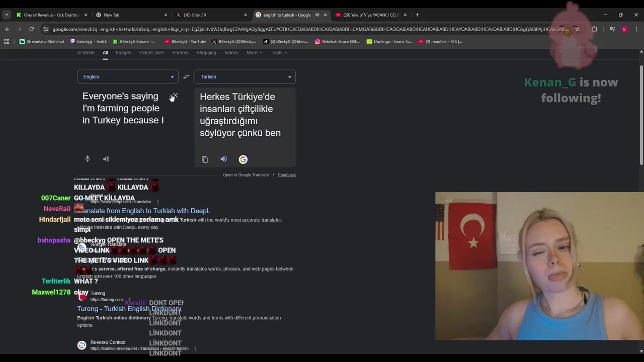Open the Rebekah Grace Instagram bookmark

pos(338,42)
